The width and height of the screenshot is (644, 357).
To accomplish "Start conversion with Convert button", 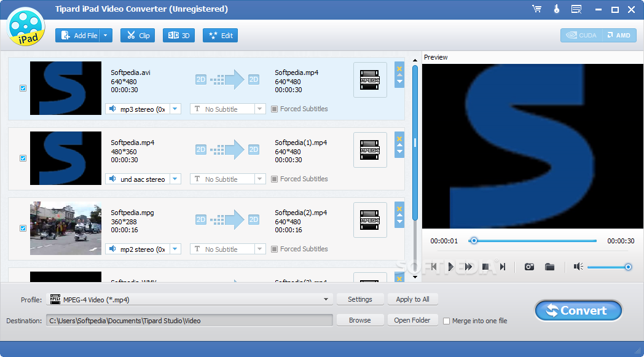I will (x=578, y=310).
